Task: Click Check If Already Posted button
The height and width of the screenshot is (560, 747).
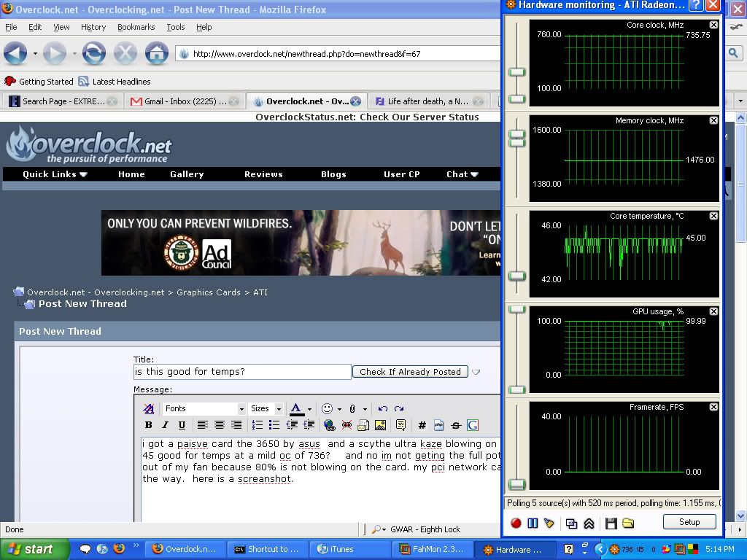Action: pyautogui.click(x=410, y=372)
